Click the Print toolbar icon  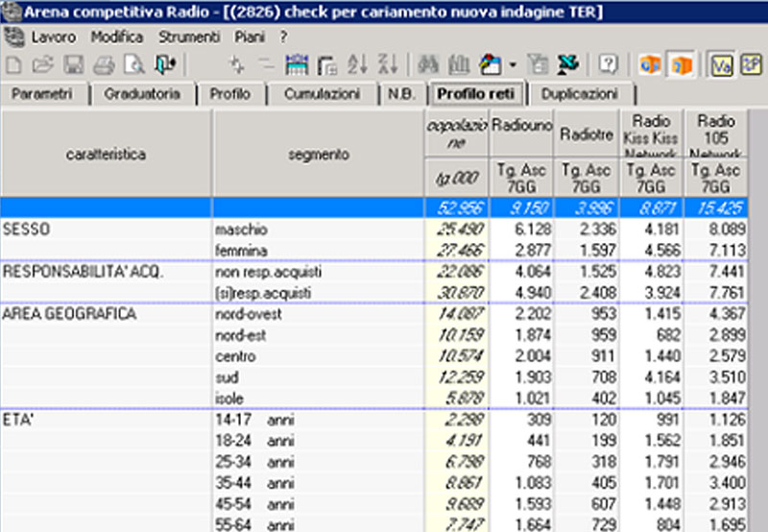(x=104, y=64)
